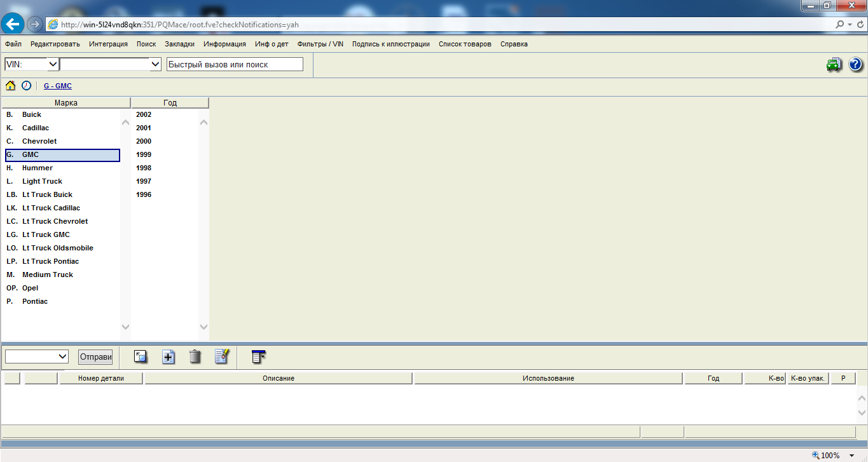Open the Интеграция menu
Screen dimensions: 868x462
(108, 44)
